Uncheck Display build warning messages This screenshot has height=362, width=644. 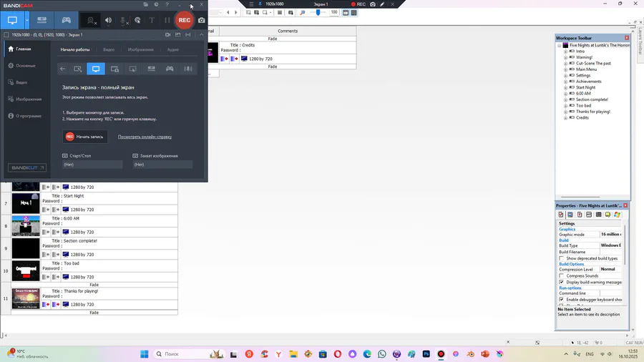point(562,283)
